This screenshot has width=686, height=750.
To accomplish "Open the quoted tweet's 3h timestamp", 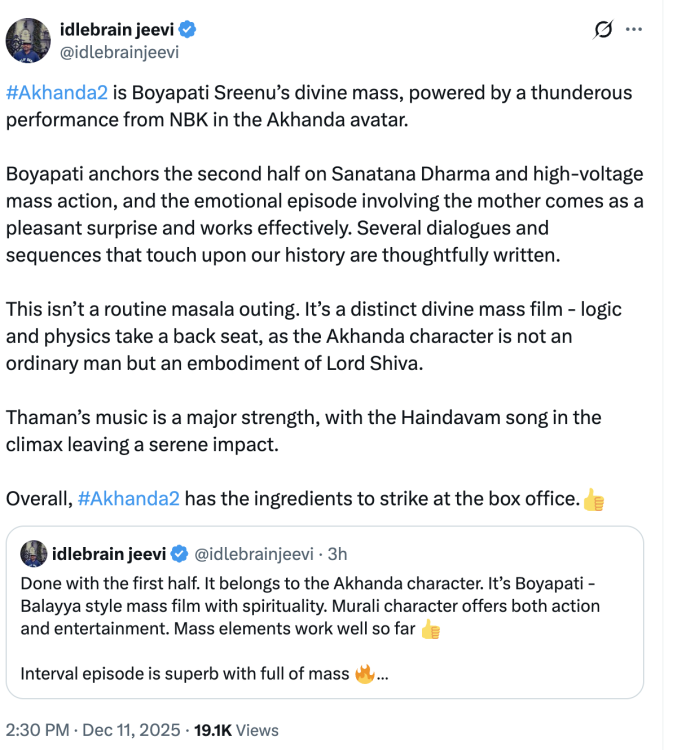I will coord(337,553).
